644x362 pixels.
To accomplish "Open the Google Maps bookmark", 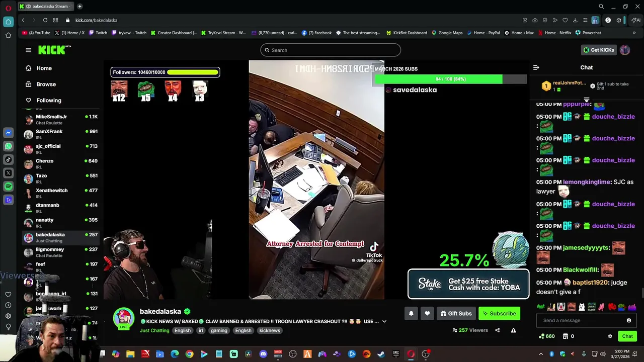I will [447, 33].
